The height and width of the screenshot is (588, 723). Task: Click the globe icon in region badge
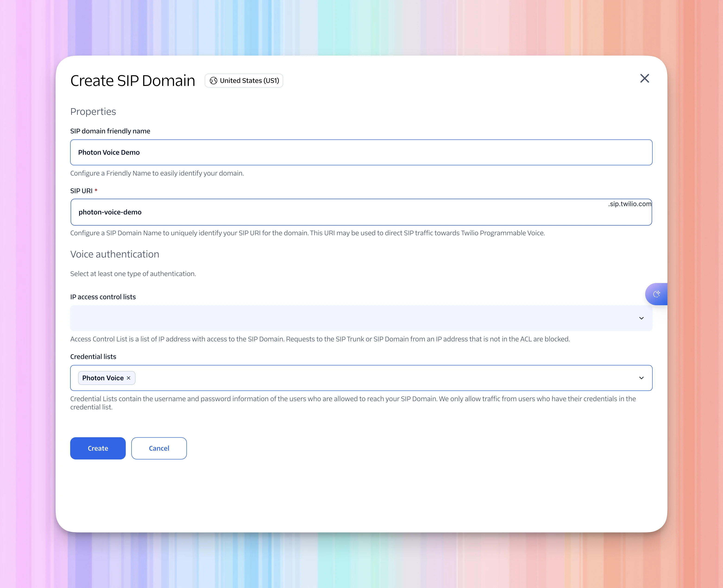pos(213,81)
